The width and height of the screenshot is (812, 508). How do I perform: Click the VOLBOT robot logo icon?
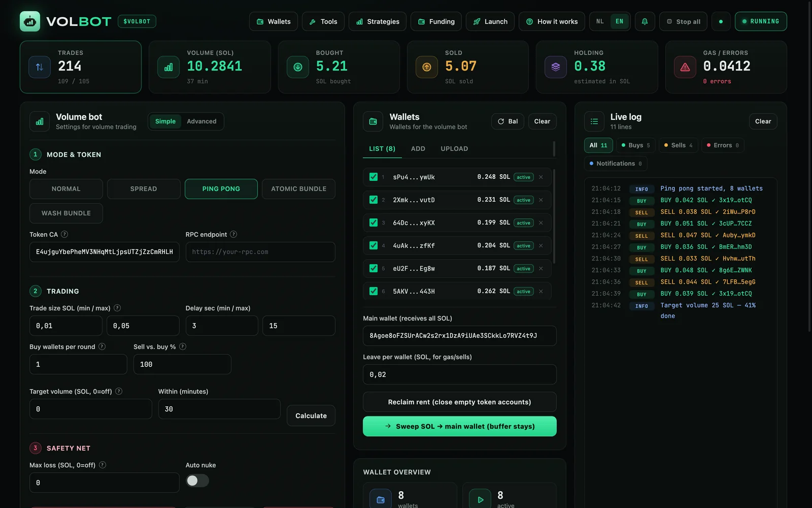pyautogui.click(x=30, y=21)
